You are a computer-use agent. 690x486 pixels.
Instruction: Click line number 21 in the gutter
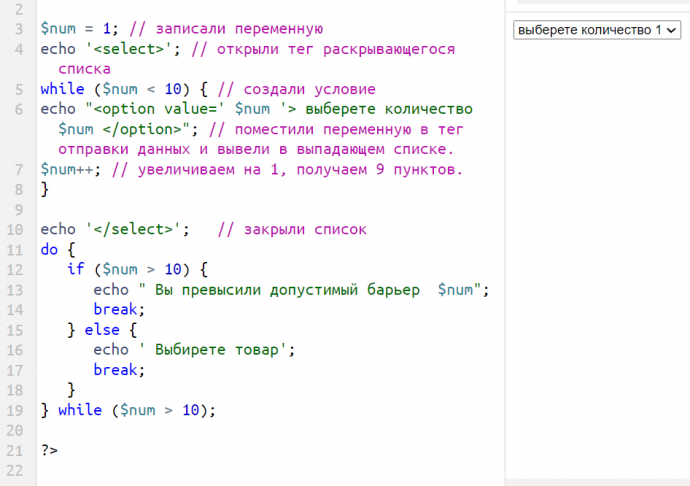(x=15, y=450)
